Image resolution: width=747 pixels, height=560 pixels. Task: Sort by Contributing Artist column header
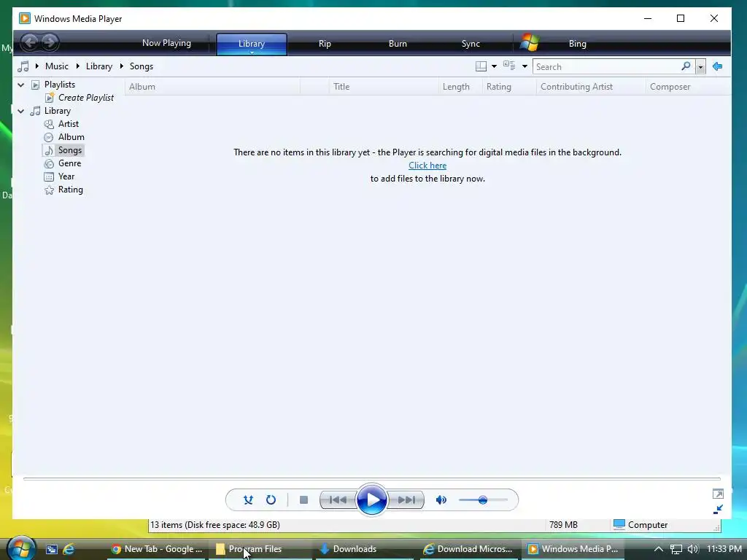click(591, 87)
